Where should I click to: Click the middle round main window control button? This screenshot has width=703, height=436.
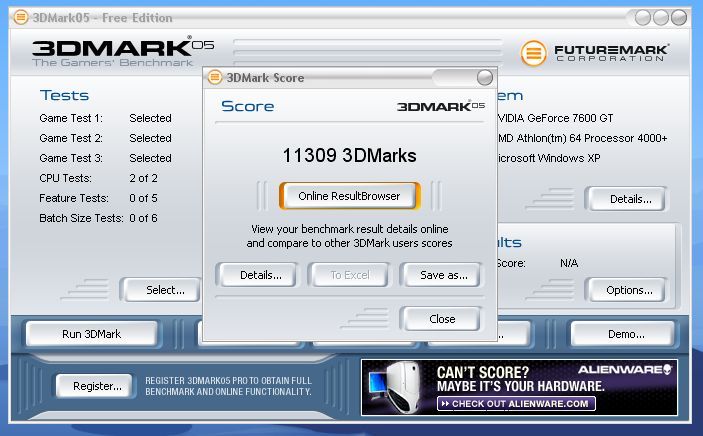click(661, 17)
